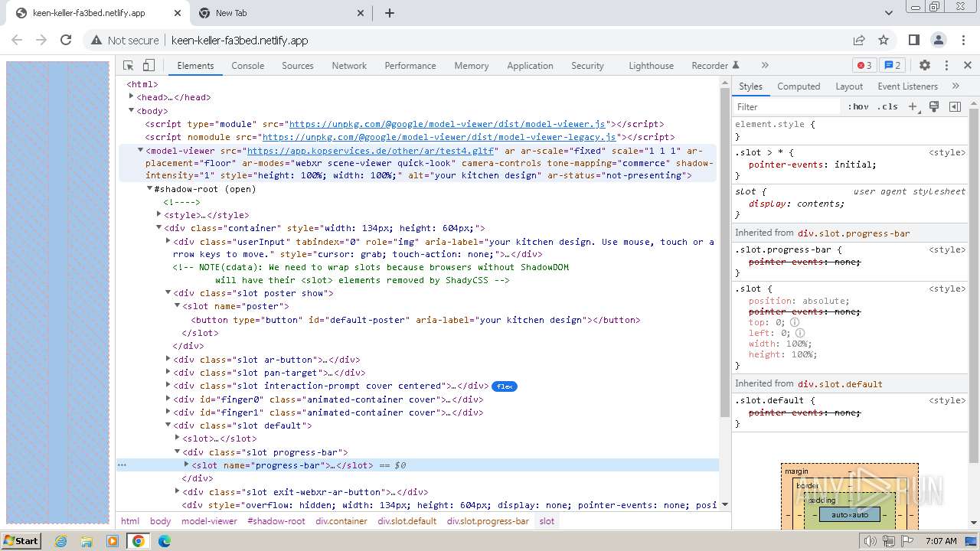Viewport: 980px width, 551px height.
Task: Open the model-viewer.js script link
Action: pos(447,124)
